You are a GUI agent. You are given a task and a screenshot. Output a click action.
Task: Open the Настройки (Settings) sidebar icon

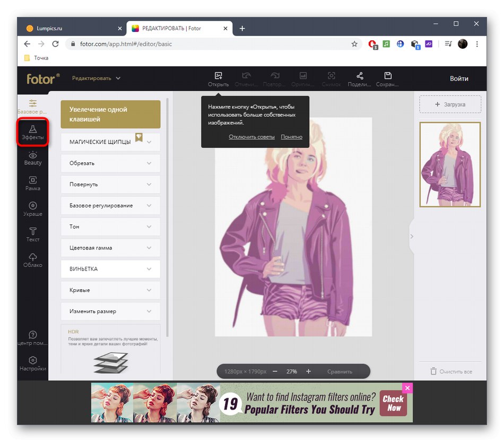click(x=32, y=364)
